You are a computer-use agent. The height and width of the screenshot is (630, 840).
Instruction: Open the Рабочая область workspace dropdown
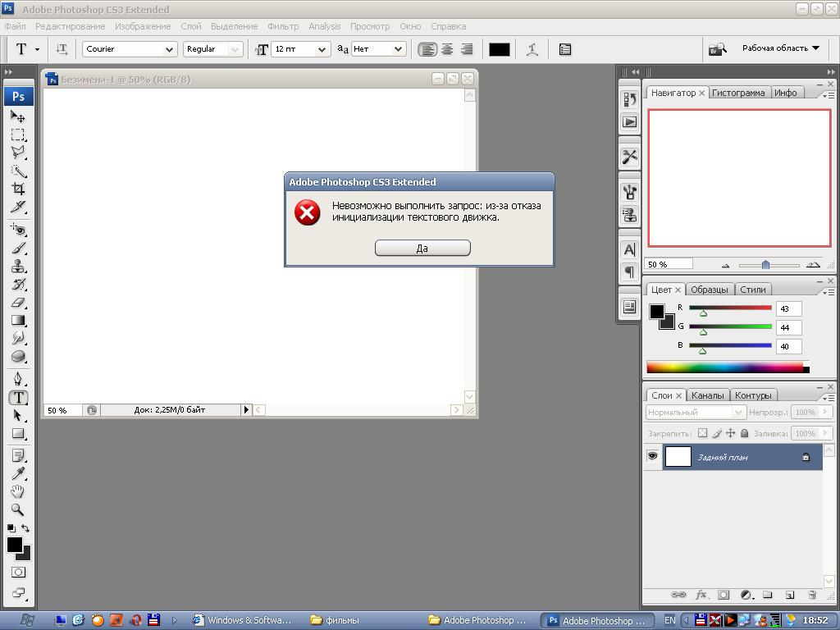coord(780,48)
